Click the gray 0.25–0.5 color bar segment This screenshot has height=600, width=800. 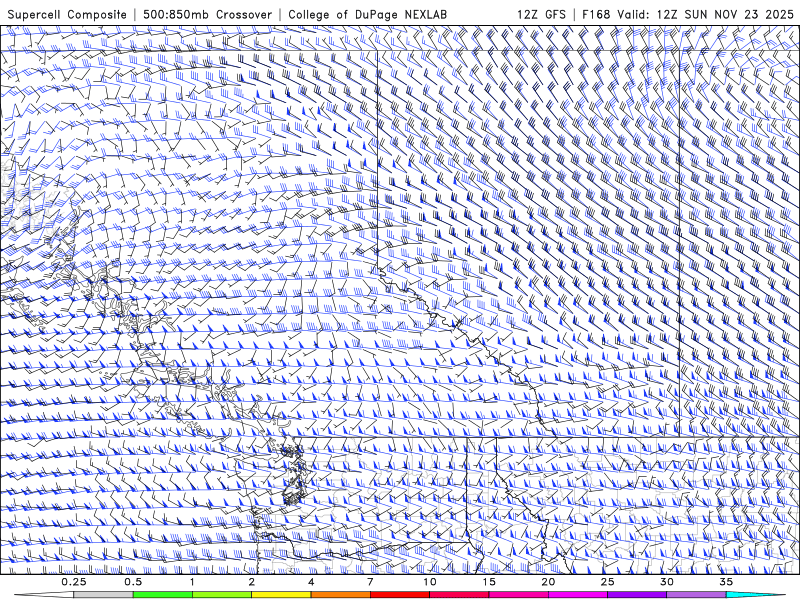(x=103, y=595)
